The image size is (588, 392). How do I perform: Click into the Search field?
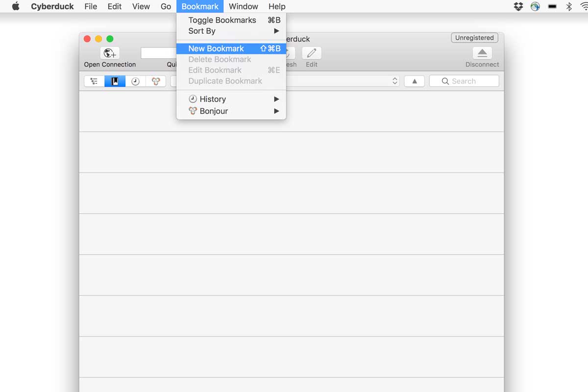point(464,81)
